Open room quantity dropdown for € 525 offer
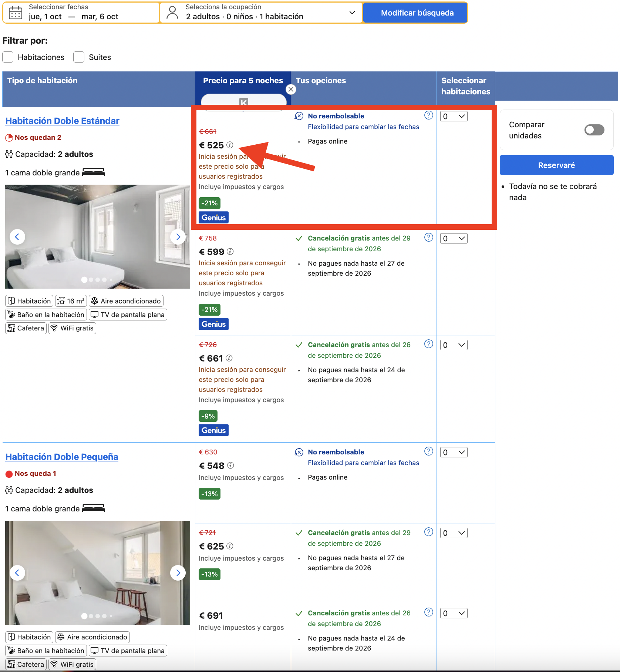 (x=454, y=116)
